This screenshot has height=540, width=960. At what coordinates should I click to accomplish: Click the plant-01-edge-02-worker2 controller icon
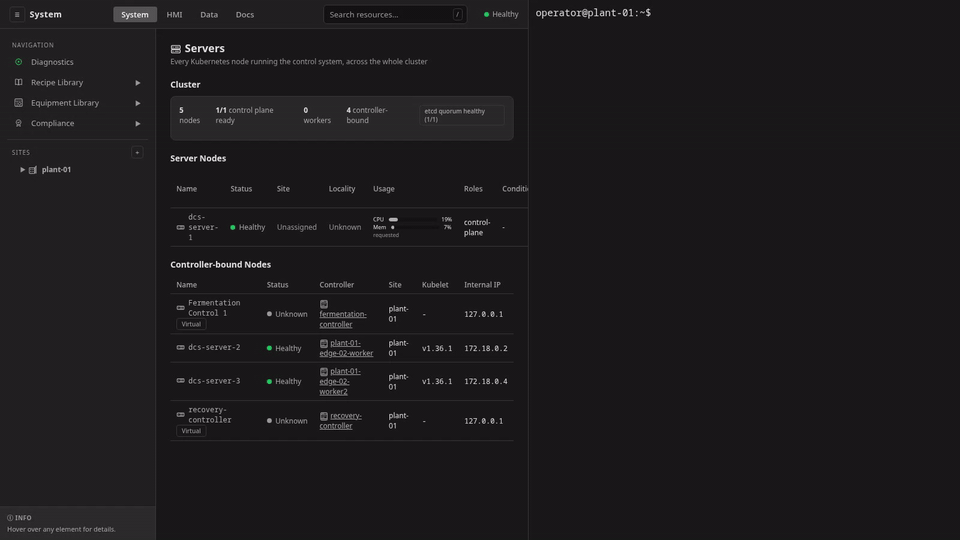click(324, 372)
